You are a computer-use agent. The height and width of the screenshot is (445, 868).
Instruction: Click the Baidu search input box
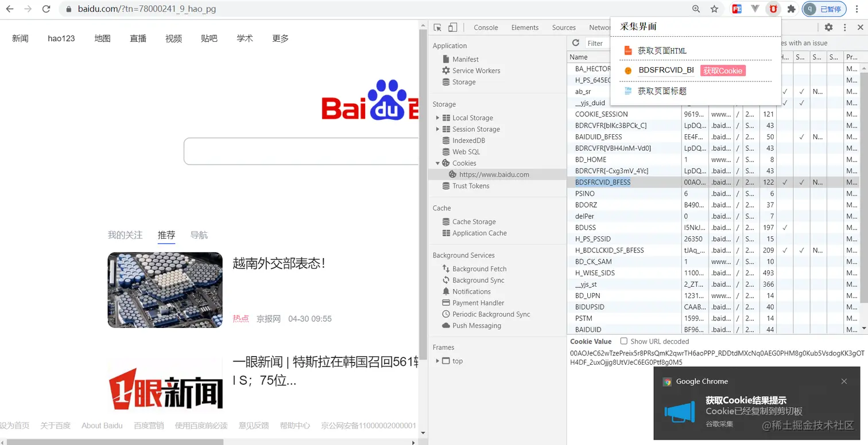tap(301, 151)
